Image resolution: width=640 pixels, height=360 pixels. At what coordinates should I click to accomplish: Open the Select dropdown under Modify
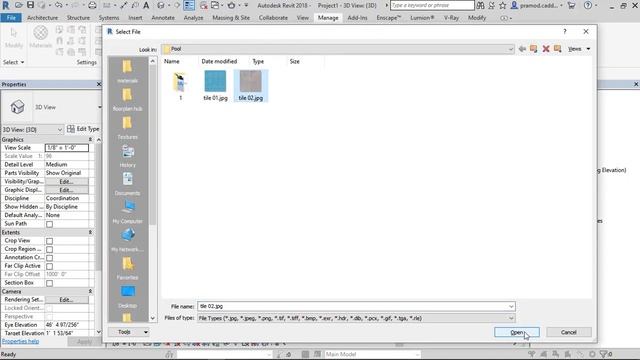[13, 62]
